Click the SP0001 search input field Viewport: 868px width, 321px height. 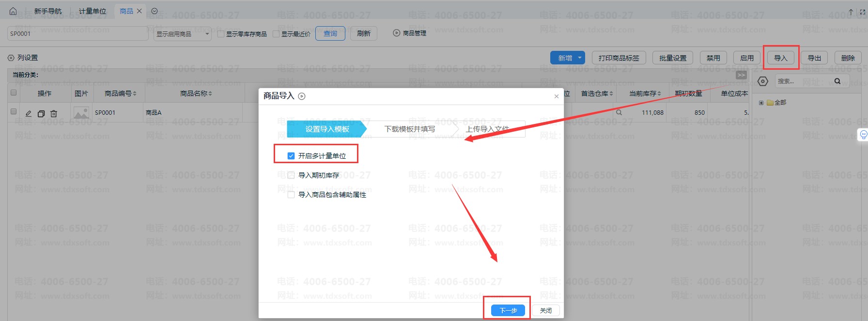[77, 33]
